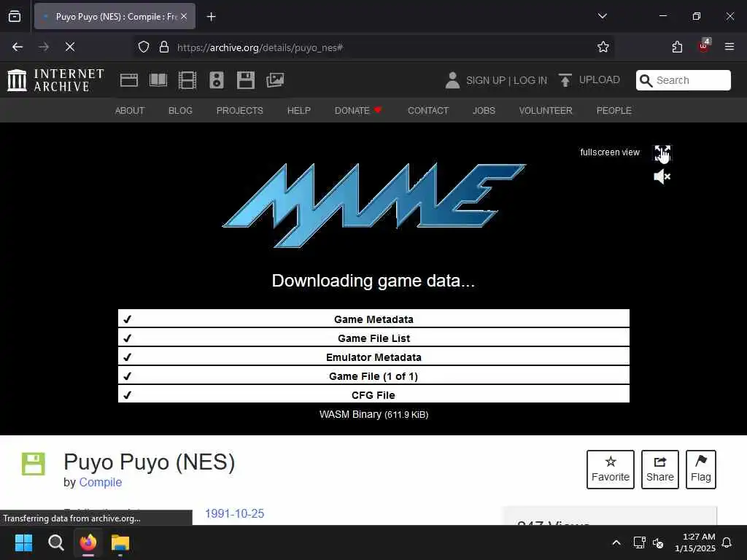Unmute the emulator sound icon

[662, 177]
